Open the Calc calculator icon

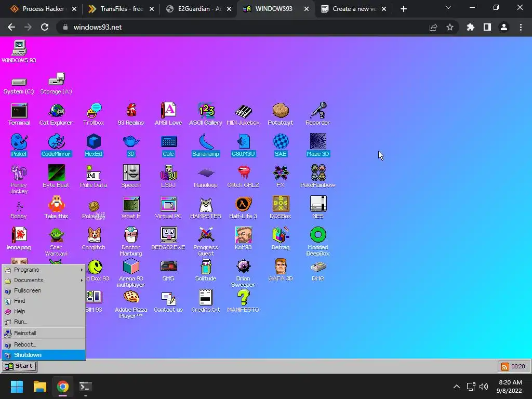coord(168,145)
